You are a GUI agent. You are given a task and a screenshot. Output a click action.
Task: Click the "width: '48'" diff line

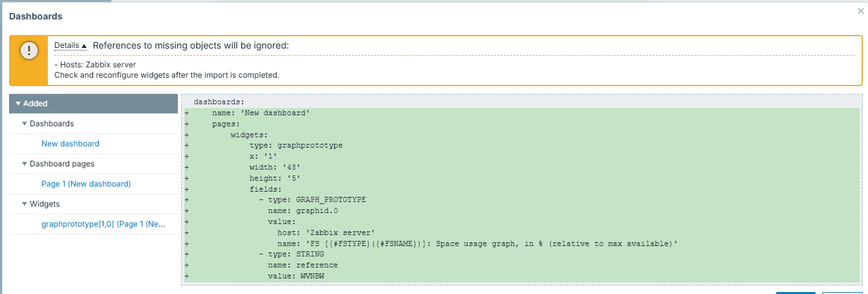pyautogui.click(x=275, y=167)
